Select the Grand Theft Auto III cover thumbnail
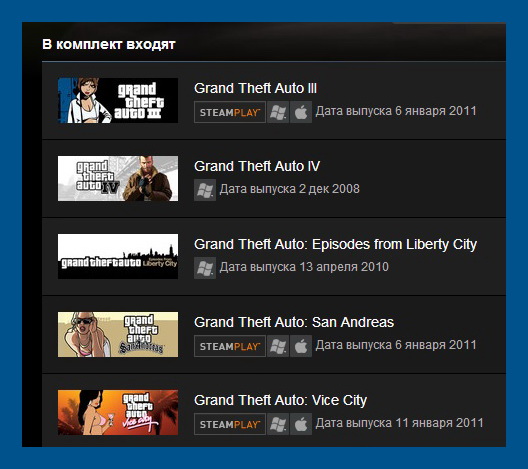 (x=118, y=100)
